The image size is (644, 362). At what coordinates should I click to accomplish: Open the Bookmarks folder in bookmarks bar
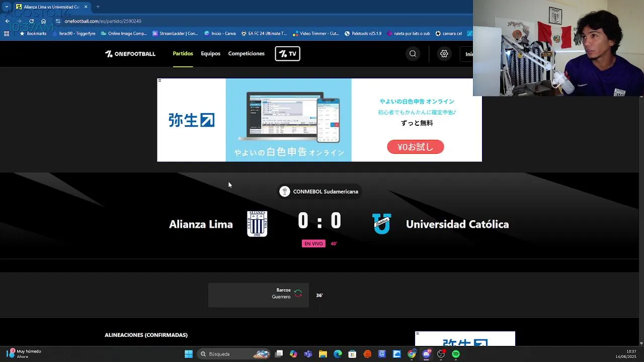pyautogui.click(x=33, y=34)
